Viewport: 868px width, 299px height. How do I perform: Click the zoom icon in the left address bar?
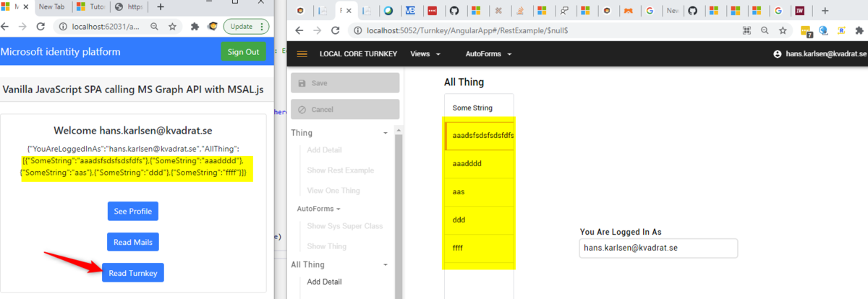[x=154, y=26]
